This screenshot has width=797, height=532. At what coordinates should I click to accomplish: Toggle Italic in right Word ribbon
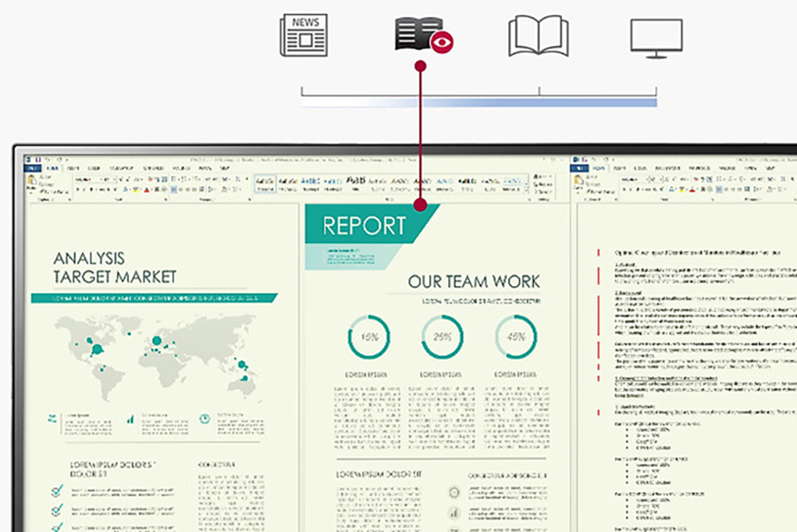631,189
